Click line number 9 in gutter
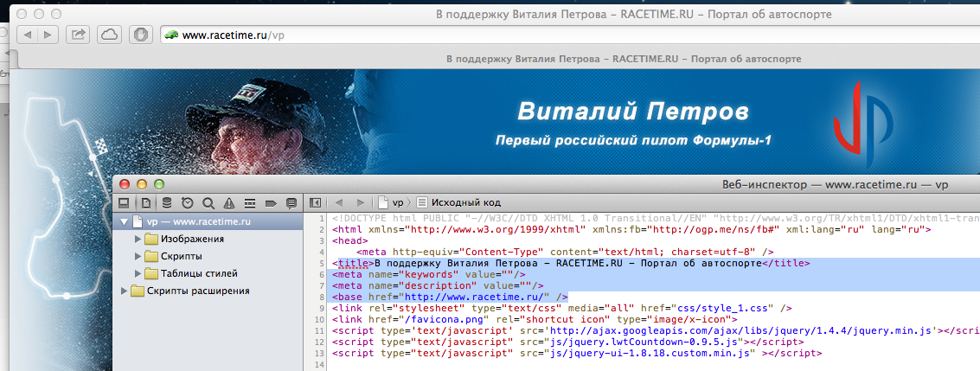The width and height of the screenshot is (980, 371). [321, 309]
